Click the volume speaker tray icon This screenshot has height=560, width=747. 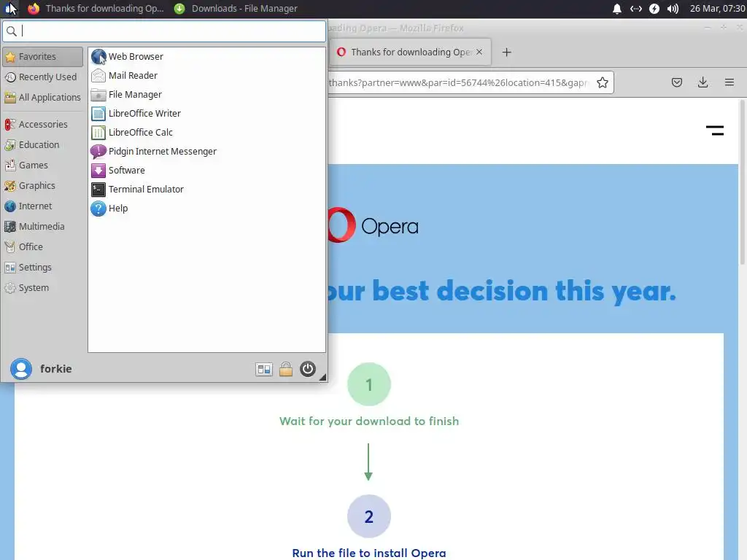(x=673, y=9)
